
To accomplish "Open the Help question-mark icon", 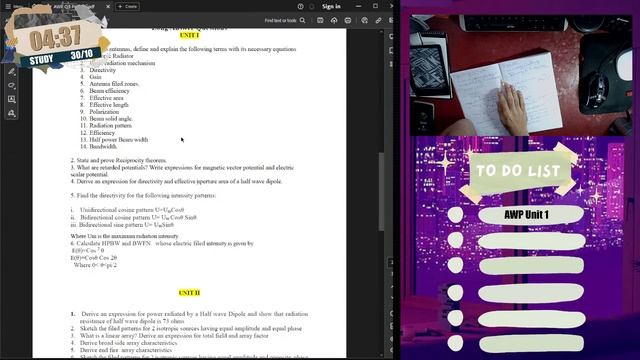I will 300,7.
